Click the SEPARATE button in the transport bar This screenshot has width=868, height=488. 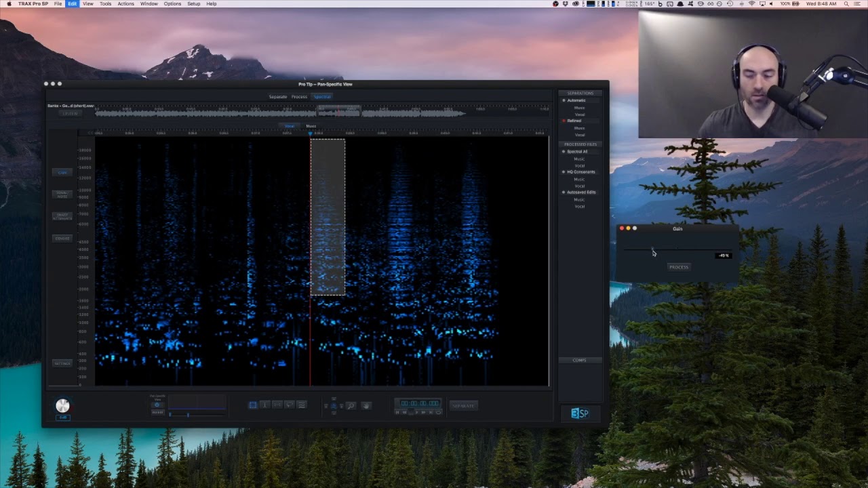(x=464, y=405)
